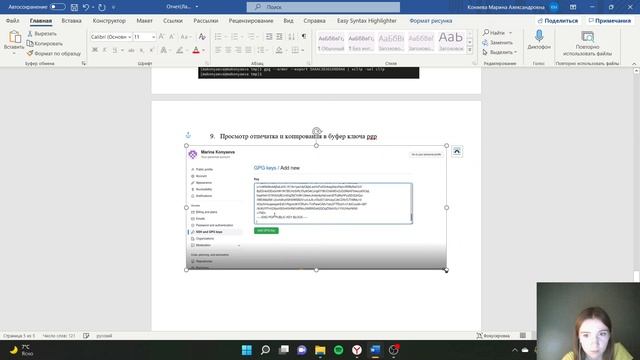The width and height of the screenshot is (640, 360).
Task: Decrease paragraph indent
Action: (x=269, y=37)
